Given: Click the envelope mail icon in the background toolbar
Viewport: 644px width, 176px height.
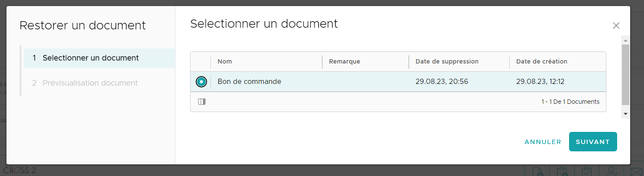Looking at the screenshot, I should click(x=636, y=171).
